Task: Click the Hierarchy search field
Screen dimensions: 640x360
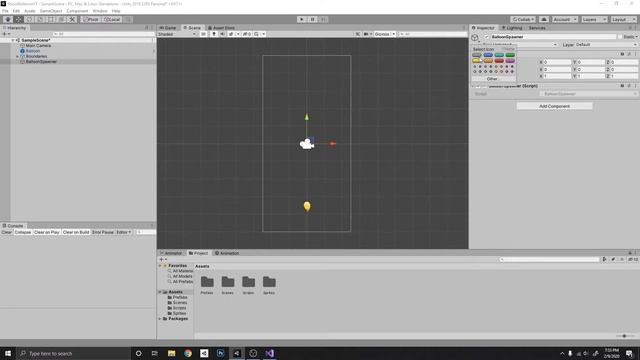Action: [104, 34]
